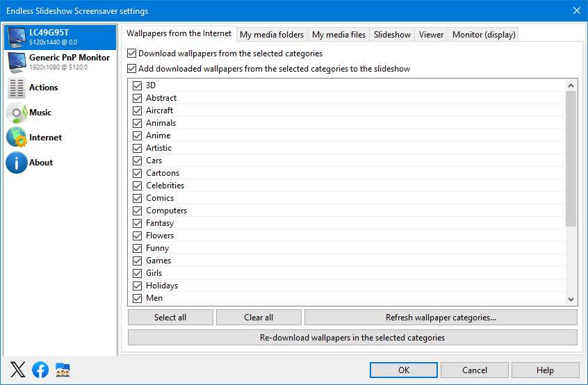588x385 pixels.
Task: Switch to Wallpapers from the Internet tab
Action: (x=179, y=33)
